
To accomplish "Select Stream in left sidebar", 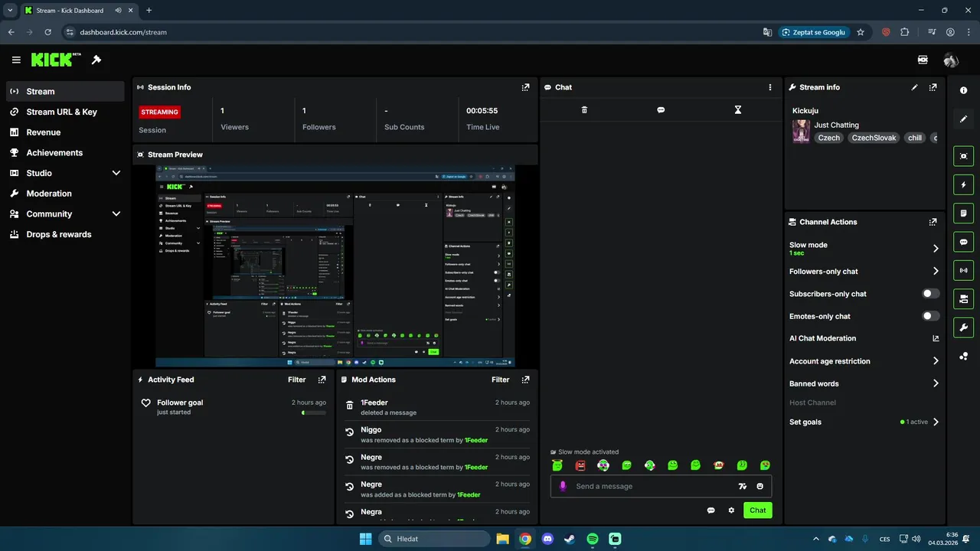I will (x=65, y=91).
